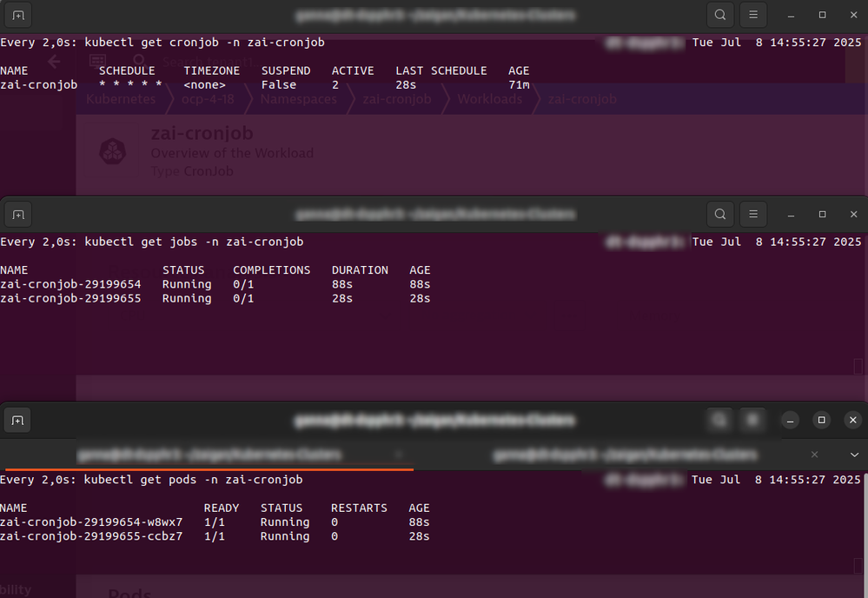868x598 pixels.
Task: Click the zai-cronjob-29199655-ccbz7 pod row
Action: [x=91, y=536]
